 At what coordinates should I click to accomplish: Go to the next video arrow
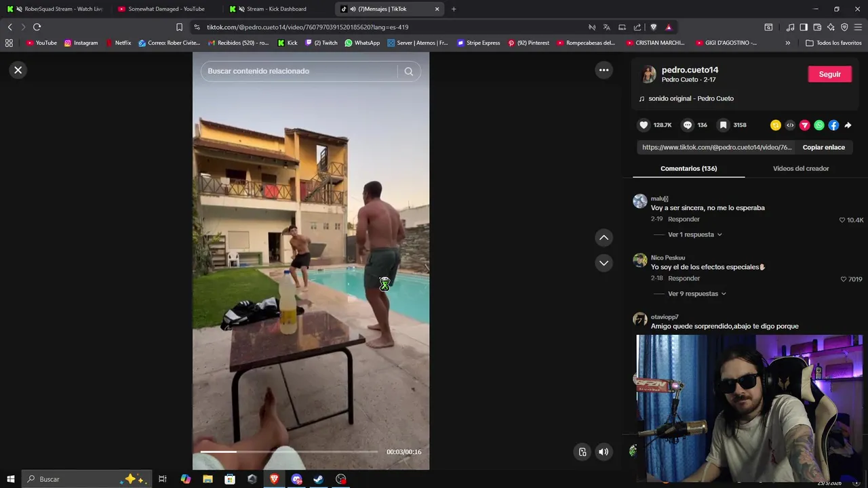pyautogui.click(x=604, y=263)
